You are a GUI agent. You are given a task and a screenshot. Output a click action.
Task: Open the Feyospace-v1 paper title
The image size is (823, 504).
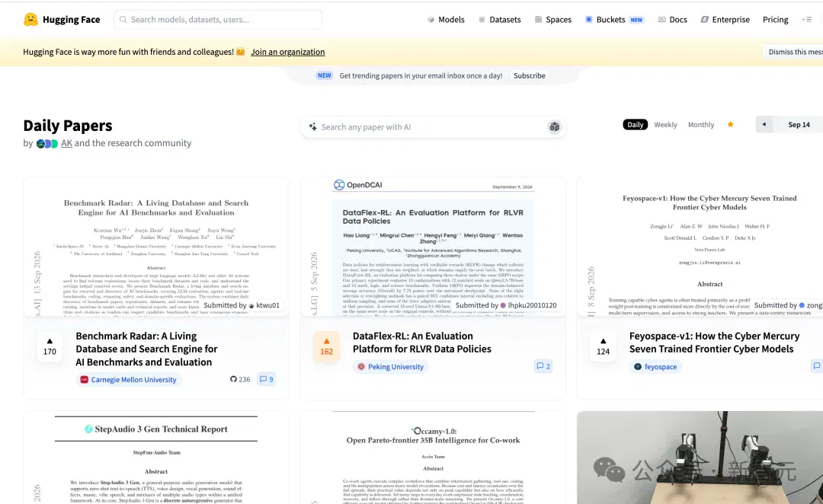point(714,343)
